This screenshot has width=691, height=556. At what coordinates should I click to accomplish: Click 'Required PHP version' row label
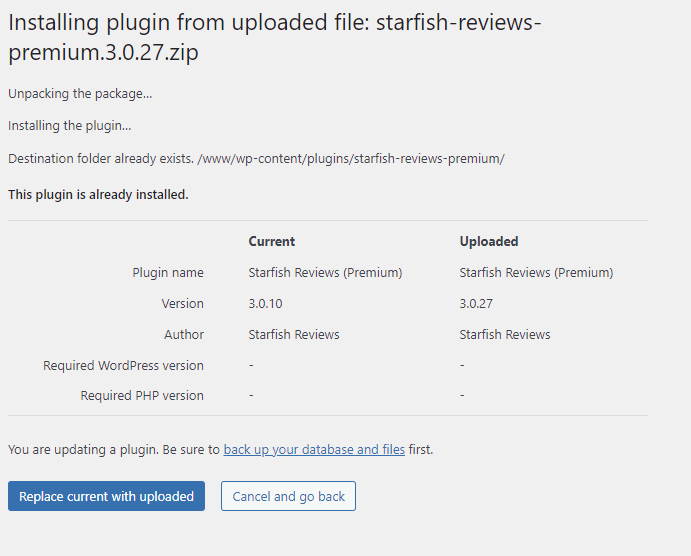coord(142,396)
